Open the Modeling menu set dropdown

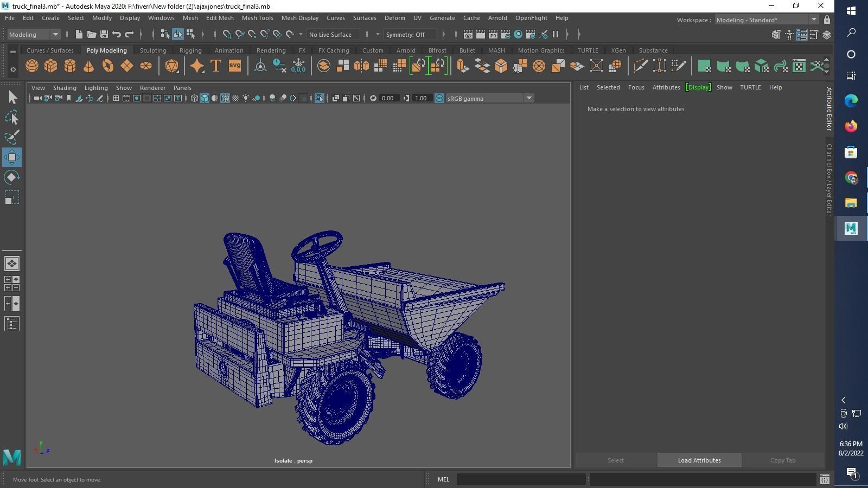34,34
